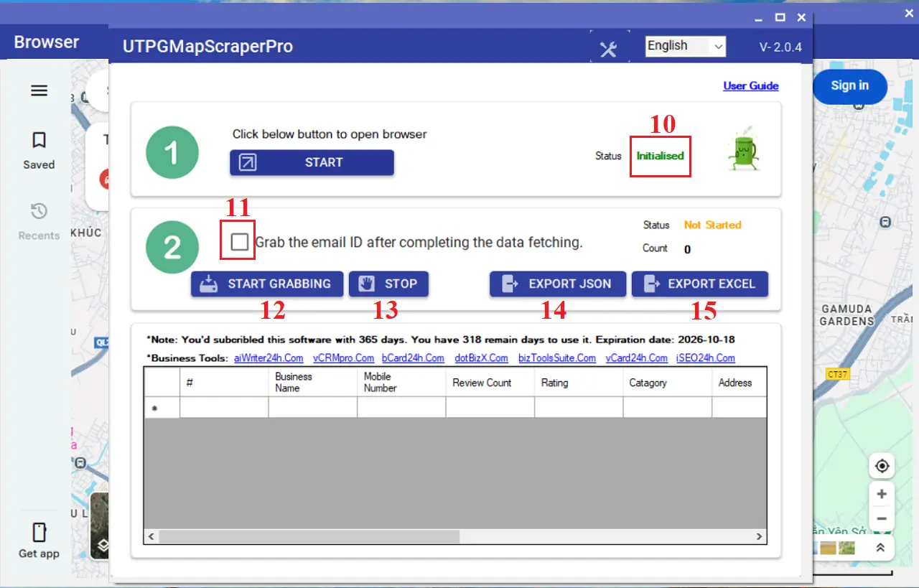Screen dimensions: 919x588
Task: Open the wrench and screwdriver settings icon
Action: (609, 49)
